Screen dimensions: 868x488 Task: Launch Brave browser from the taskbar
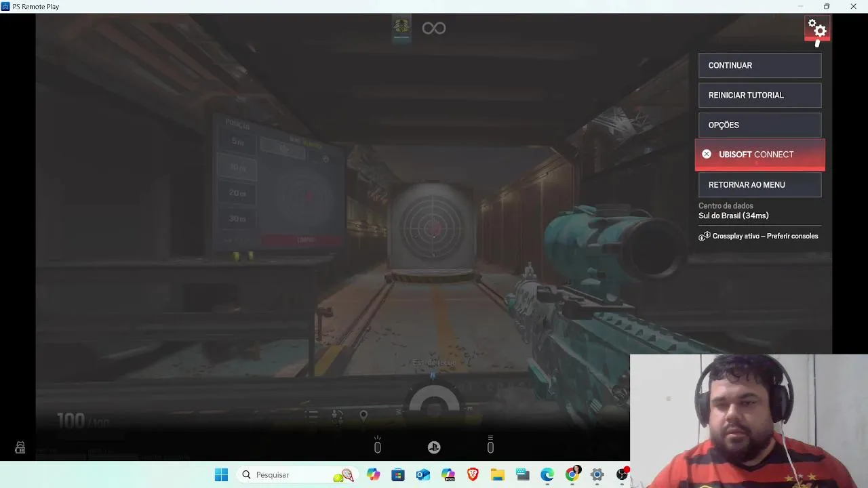coord(473,475)
